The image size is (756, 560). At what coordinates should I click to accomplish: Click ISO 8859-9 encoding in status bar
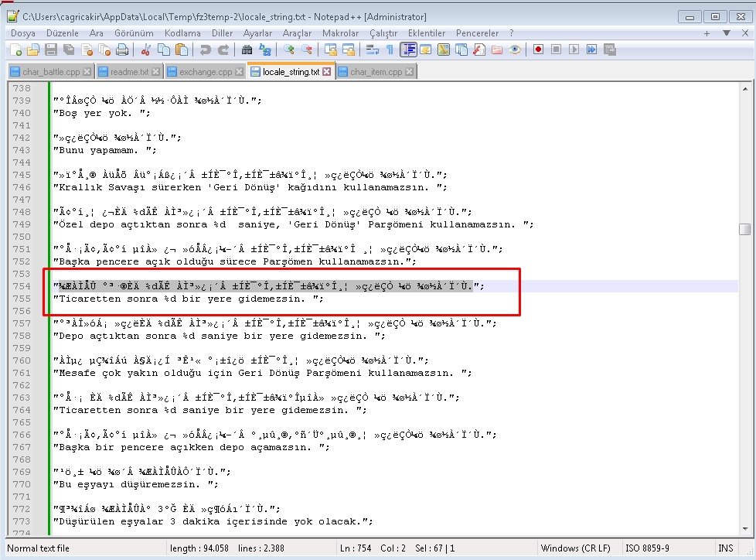pyautogui.click(x=649, y=547)
